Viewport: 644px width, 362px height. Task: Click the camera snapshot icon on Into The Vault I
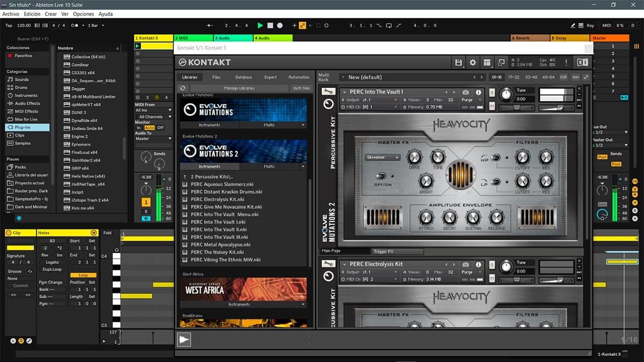coord(466,92)
